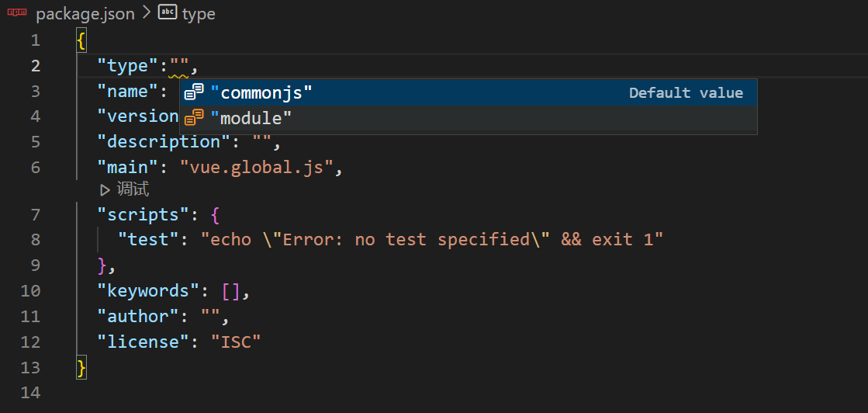
Task: Click line number 14 in gutter
Action: click(x=30, y=393)
